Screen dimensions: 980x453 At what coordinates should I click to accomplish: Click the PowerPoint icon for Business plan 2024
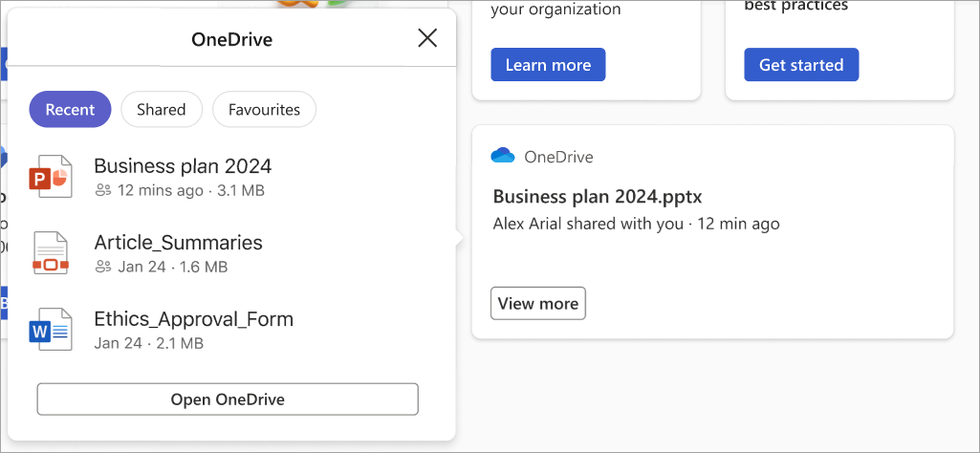[x=51, y=177]
